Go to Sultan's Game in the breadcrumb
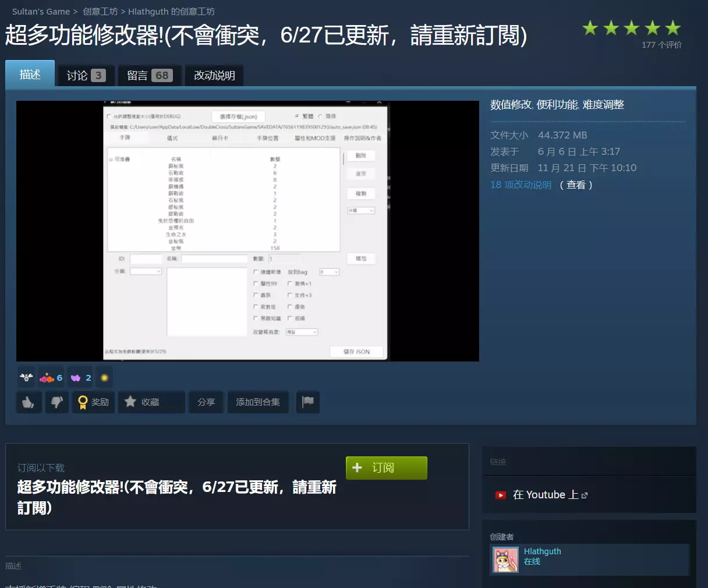The height and width of the screenshot is (588, 708). [41, 12]
